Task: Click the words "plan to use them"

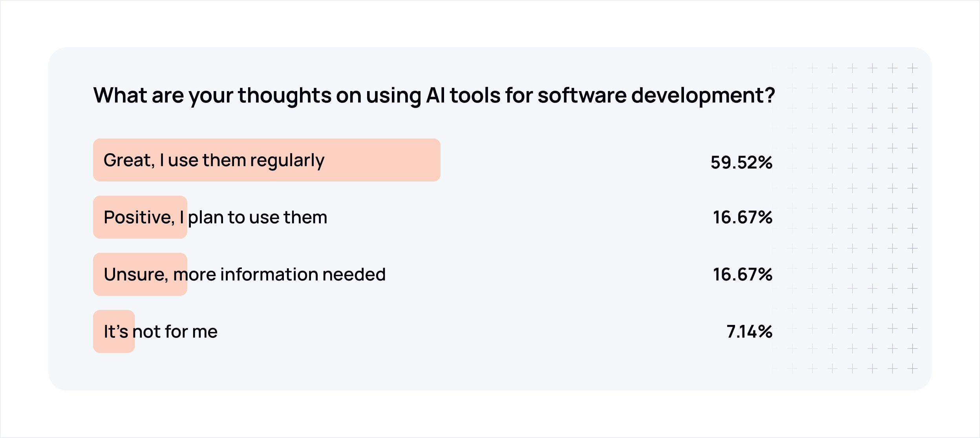Action: [258, 218]
